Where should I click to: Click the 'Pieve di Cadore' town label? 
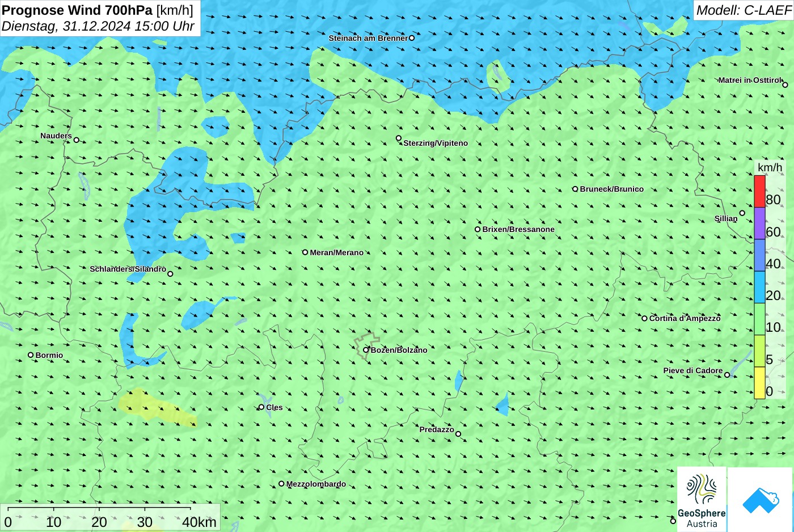pyautogui.click(x=693, y=370)
